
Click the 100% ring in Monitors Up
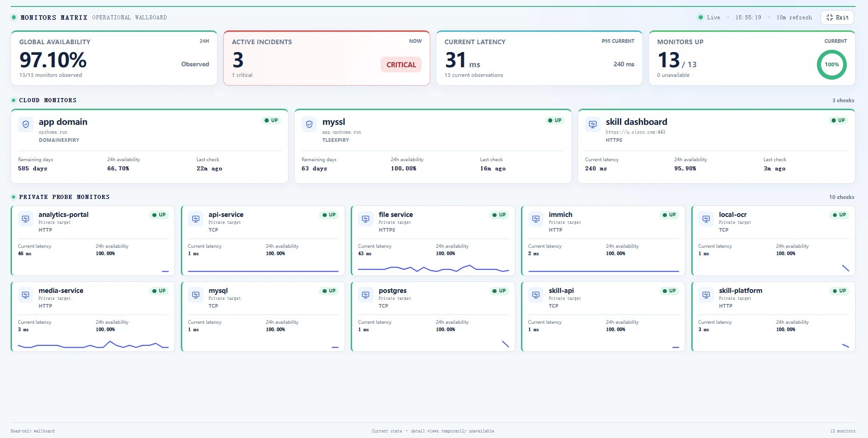pyautogui.click(x=832, y=64)
